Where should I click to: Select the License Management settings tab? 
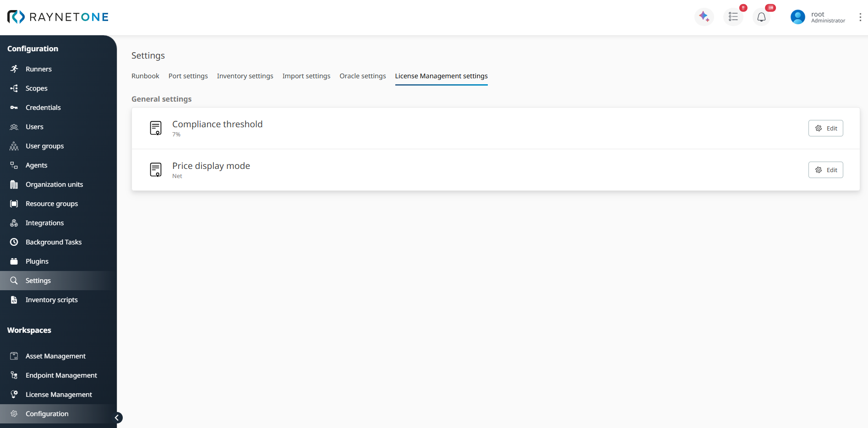click(x=442, y=76)
